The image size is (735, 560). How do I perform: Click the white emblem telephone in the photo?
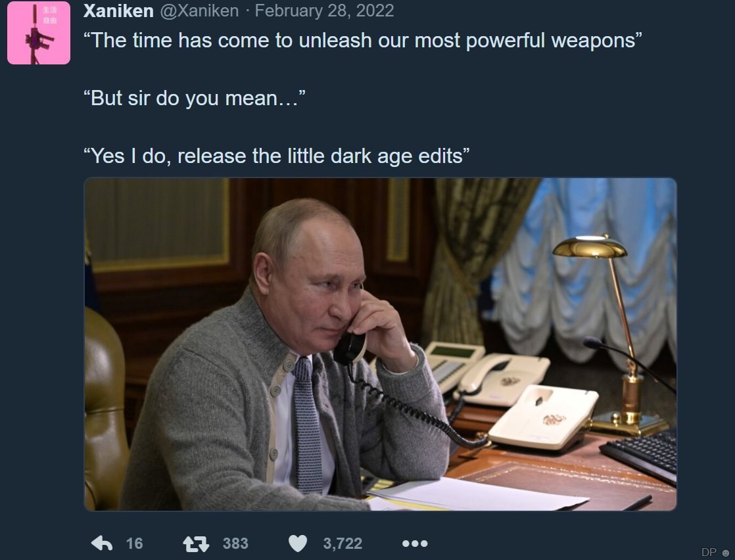(544, 415)
